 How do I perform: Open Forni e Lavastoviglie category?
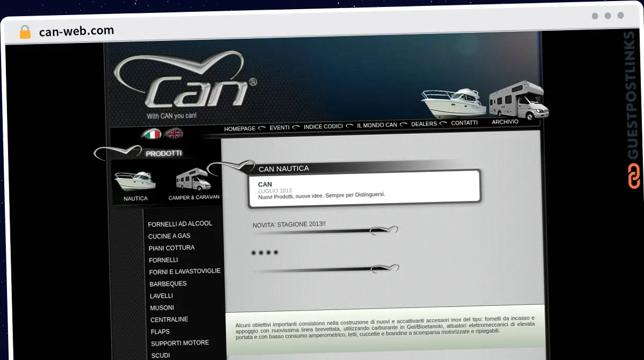[185, 272]
